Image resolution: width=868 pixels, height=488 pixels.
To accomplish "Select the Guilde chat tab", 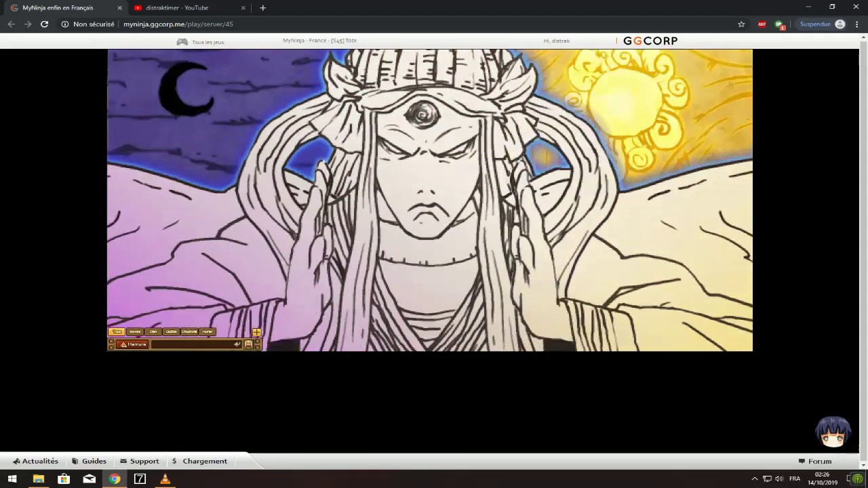I will (171, 332).
